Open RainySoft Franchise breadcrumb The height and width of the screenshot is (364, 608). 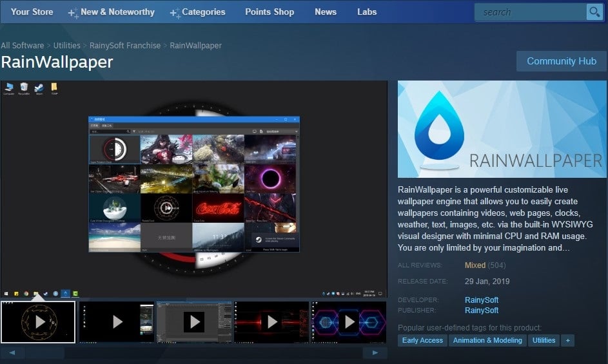125,45
